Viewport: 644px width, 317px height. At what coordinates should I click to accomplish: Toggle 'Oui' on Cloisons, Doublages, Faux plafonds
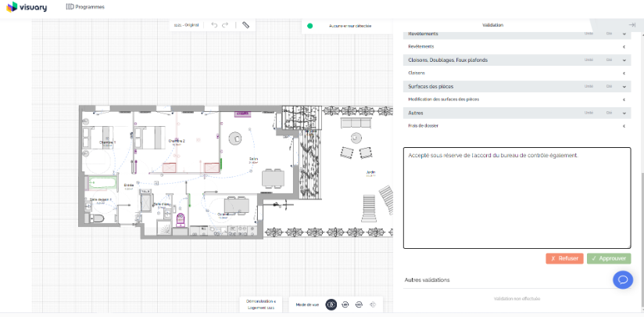tap(608, 59)
